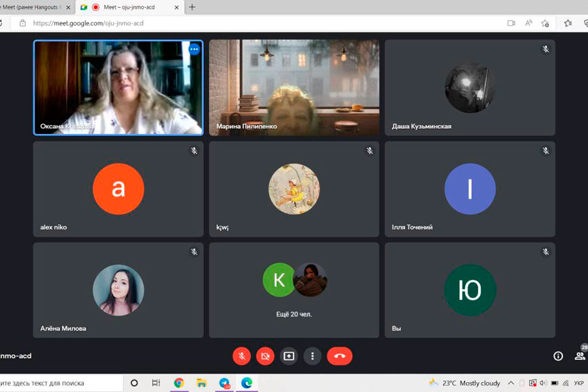Click the network Wi-Fi tray icon

[566, 383]
